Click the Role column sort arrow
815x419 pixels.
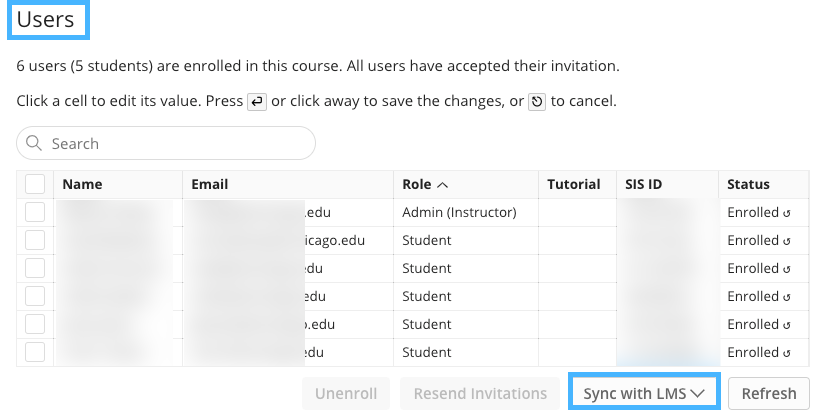click(442, 185)
